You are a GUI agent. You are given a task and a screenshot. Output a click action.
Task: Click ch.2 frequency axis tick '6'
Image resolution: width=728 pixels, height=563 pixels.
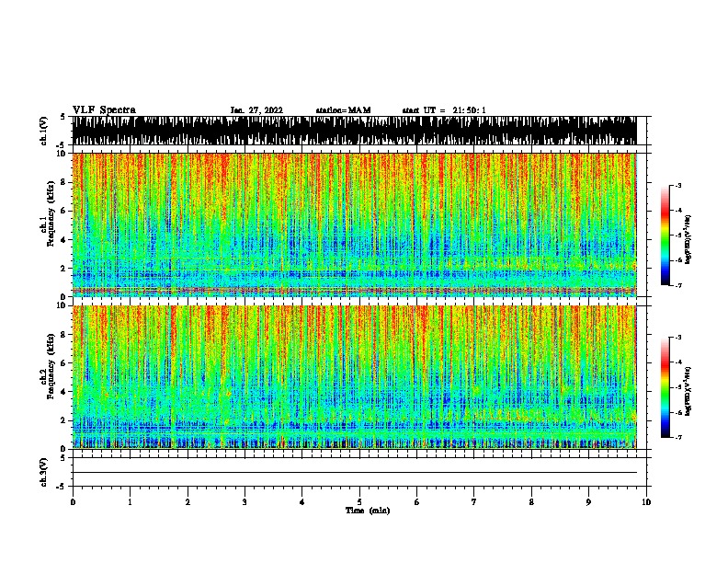pos(63,362)
